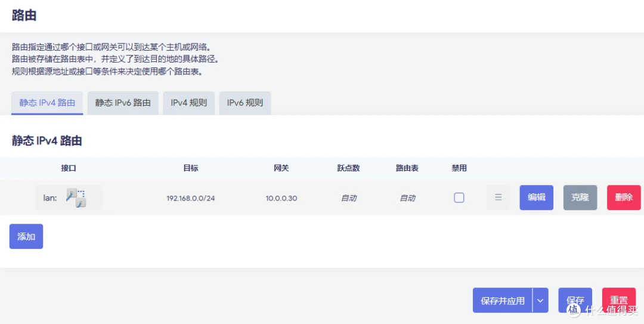Expand the 保存并应用 dropdown arrow

pos(540,301)
